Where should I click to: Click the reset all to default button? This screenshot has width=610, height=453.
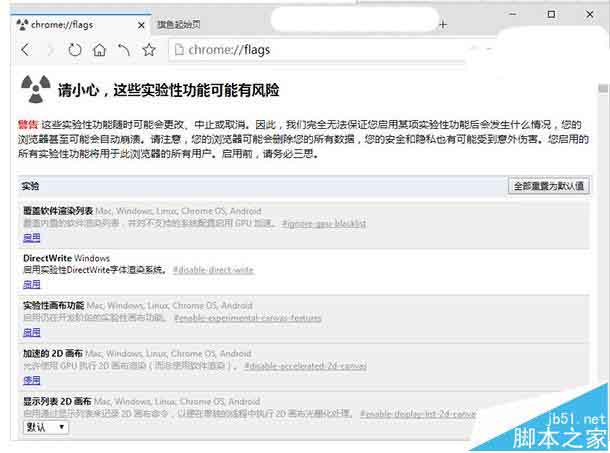pos(549,186)
